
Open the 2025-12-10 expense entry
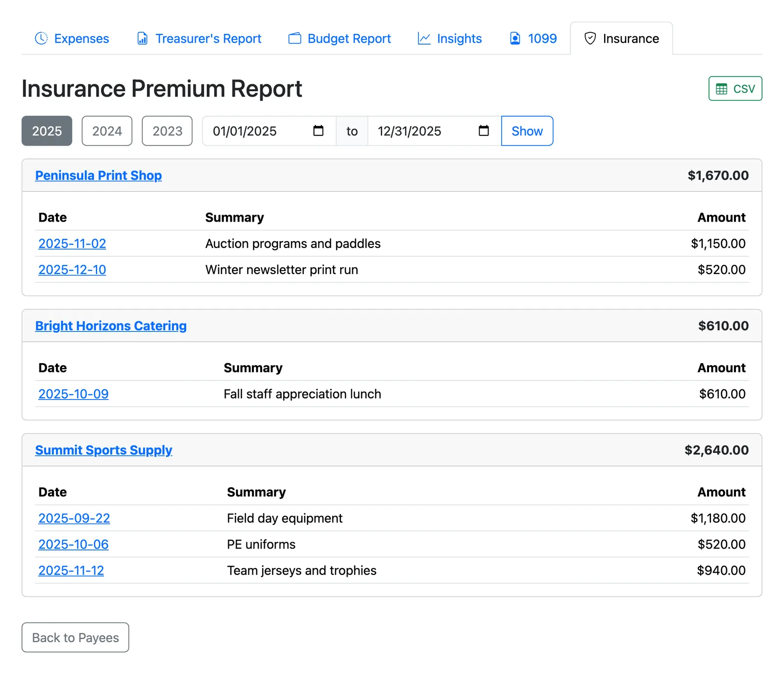click(72, 270)
